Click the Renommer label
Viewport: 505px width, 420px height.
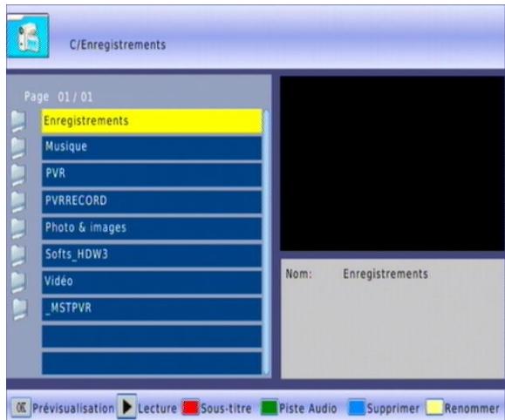pyautogui.click(x=472, y=409)
